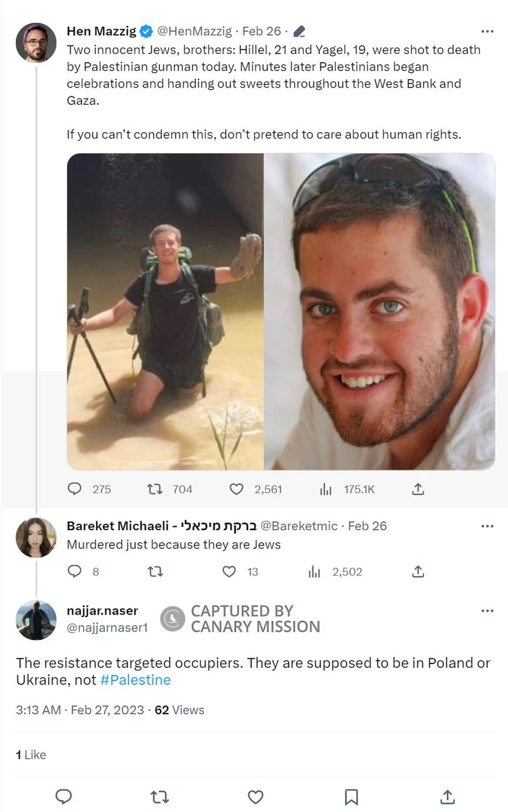Retweet Bareket Michaeli's comment
Viewport: 508px width, 812px height.
[155, 571]
